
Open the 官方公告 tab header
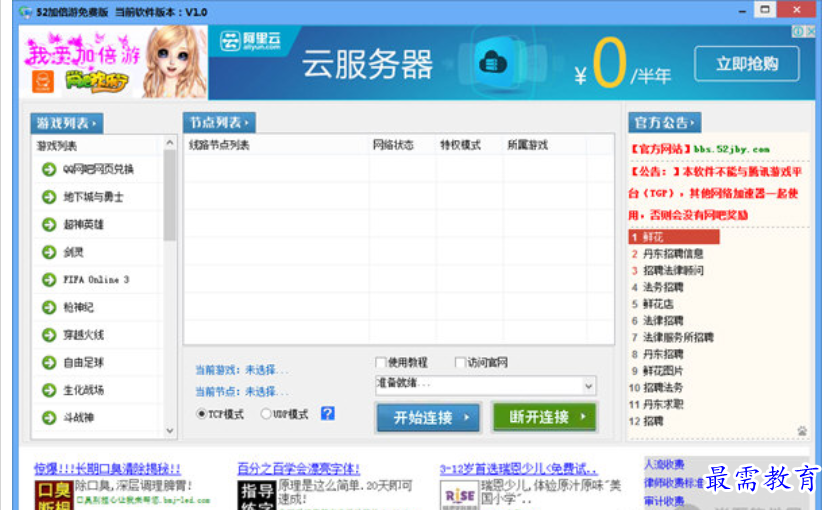665,123
